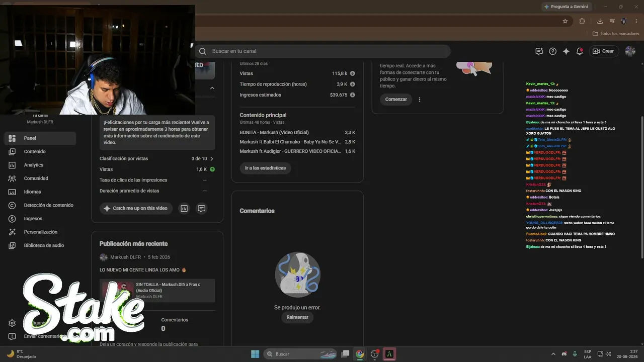Open the SIN TOALLA video thumbnail
The image size is (644, 362).
[x=118, y=291]
